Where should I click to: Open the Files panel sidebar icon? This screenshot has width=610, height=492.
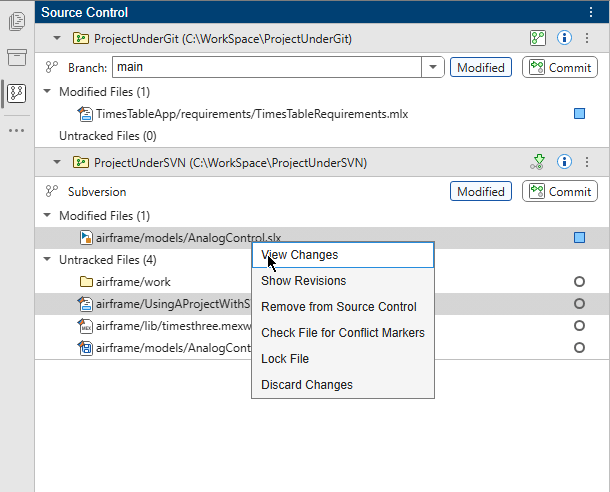tap(17, 21)
